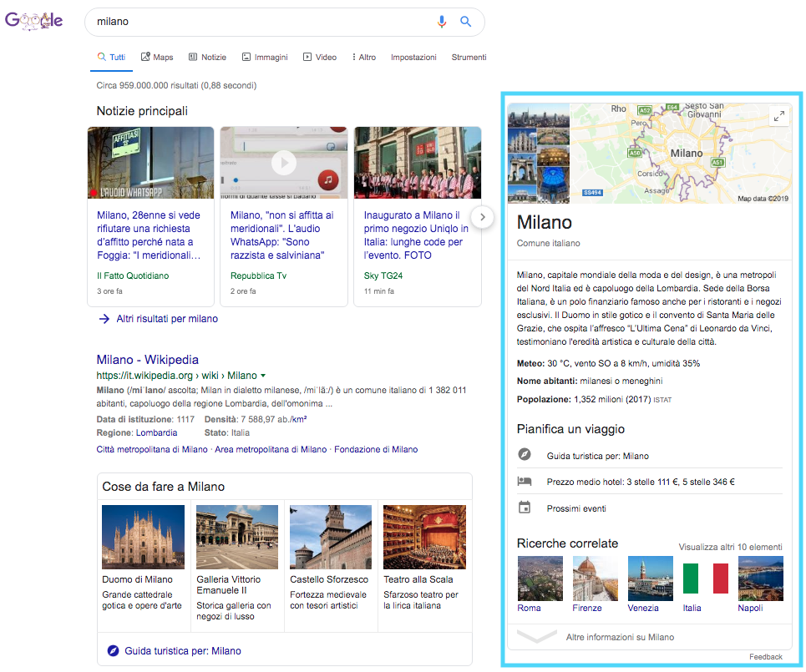Open headline about first Uniqlo store
806x672 pixels.
416,235
